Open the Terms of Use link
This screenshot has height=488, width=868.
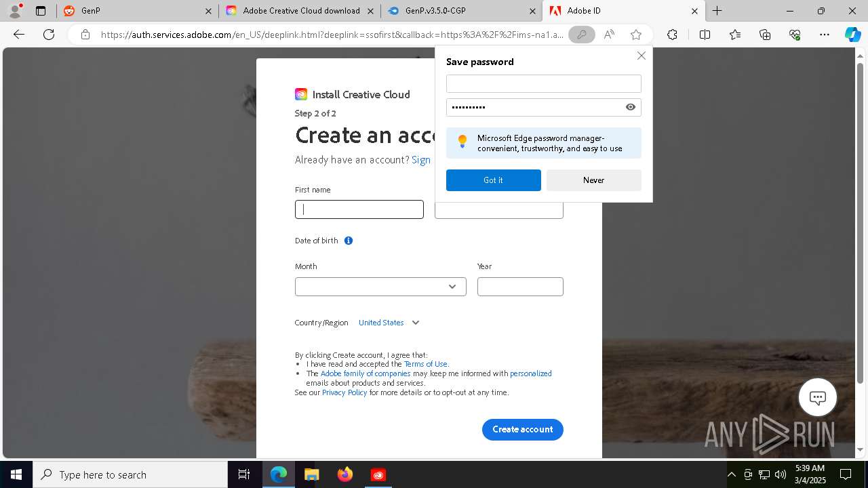click(425, 364)
